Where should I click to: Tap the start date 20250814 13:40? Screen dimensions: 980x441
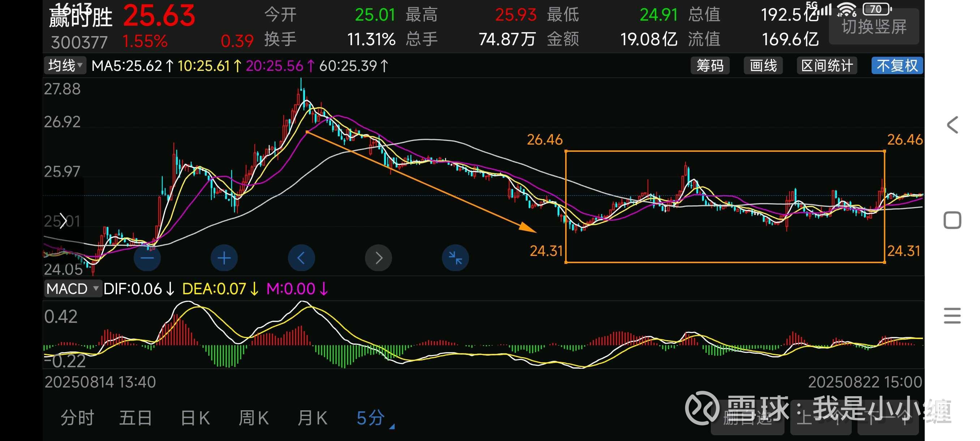pyautogui.click(x=100, y=382)
